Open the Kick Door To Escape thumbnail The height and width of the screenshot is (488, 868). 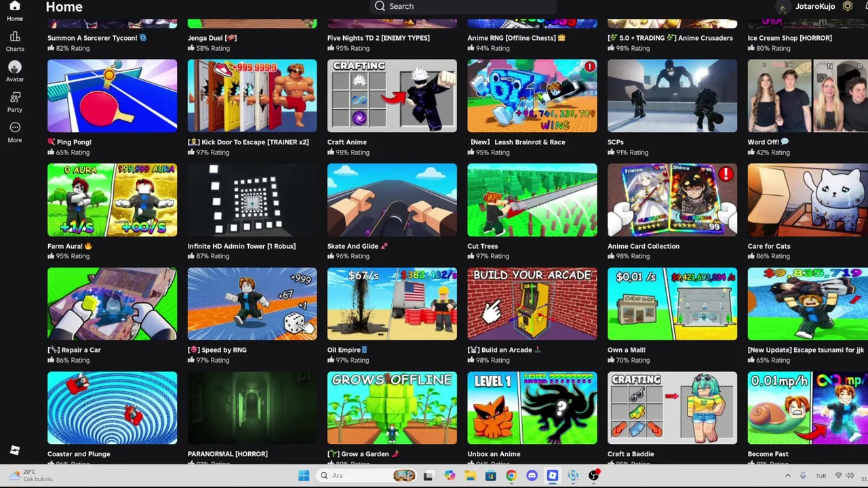(x=252, y=96)
